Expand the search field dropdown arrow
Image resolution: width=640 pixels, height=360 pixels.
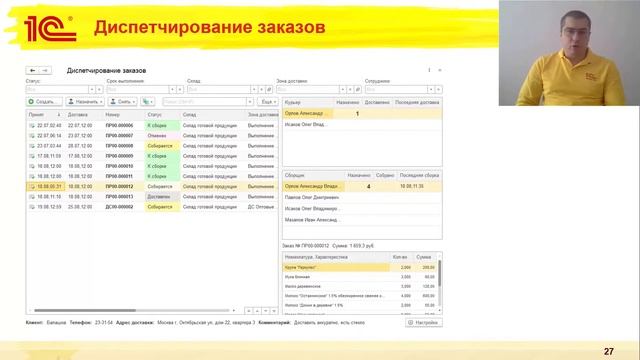250,102
